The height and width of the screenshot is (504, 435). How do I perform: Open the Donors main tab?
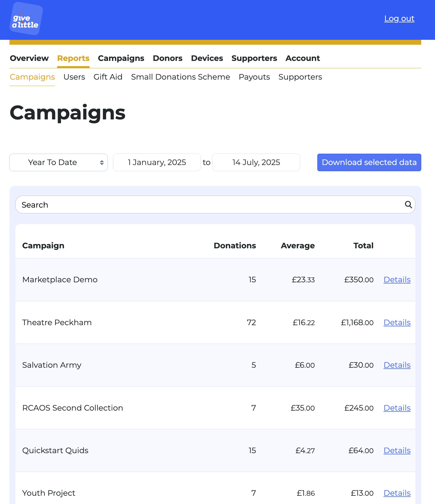tap(168, 58)
